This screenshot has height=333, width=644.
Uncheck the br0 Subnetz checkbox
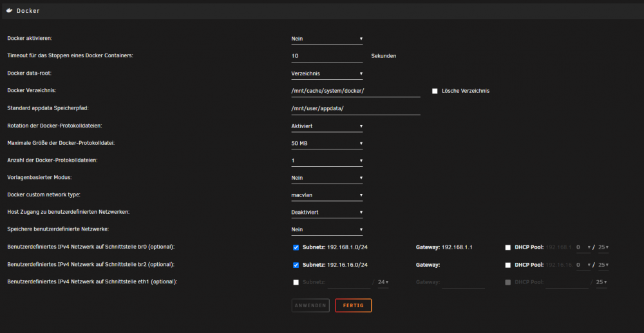point(296,247)
